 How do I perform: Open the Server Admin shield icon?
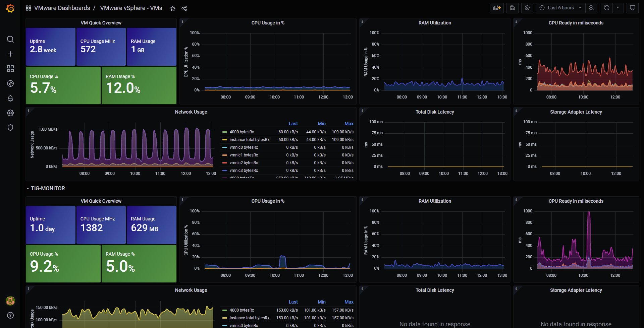tap(10, 128)
